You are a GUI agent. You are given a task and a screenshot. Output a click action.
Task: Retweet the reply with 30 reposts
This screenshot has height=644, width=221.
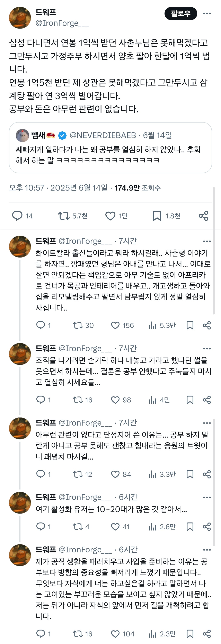click(x=77, y=325)
